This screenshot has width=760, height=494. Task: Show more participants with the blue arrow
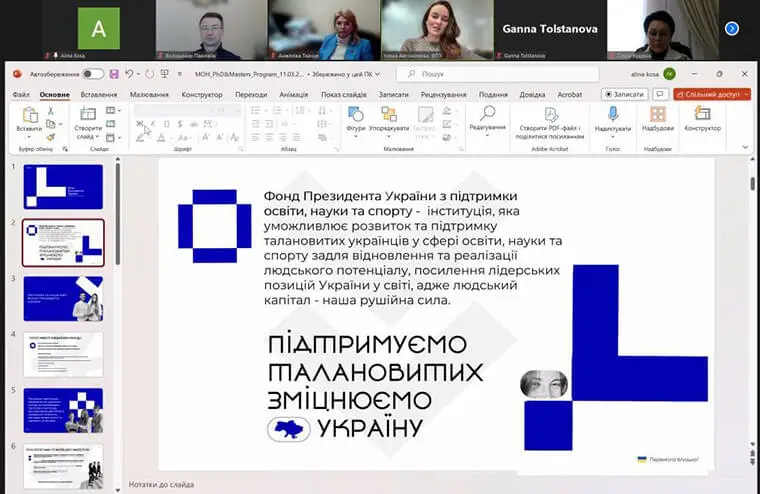pyautogui.click(x=731, y=29)
